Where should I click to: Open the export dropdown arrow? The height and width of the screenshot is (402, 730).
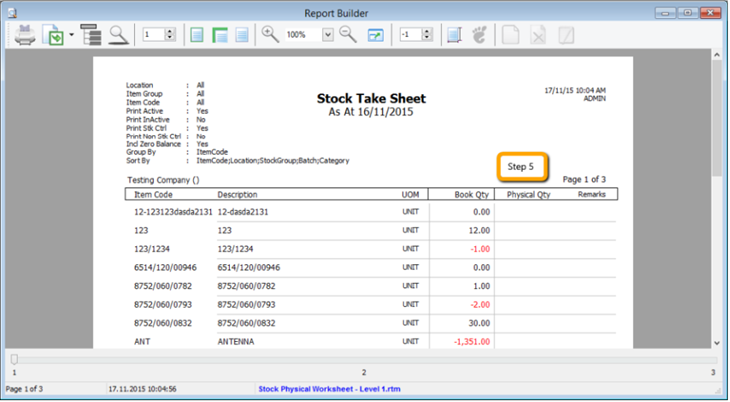71,35
